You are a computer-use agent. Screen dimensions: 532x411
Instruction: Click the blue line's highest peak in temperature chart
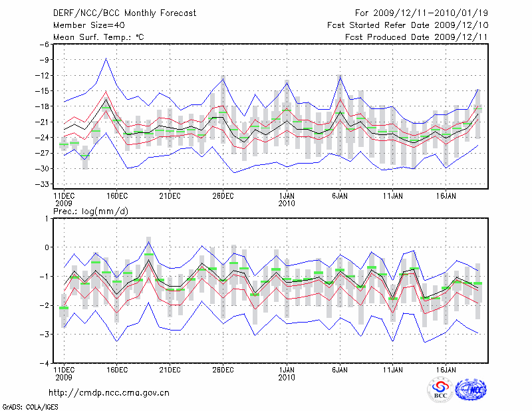[x=106, y=59]
